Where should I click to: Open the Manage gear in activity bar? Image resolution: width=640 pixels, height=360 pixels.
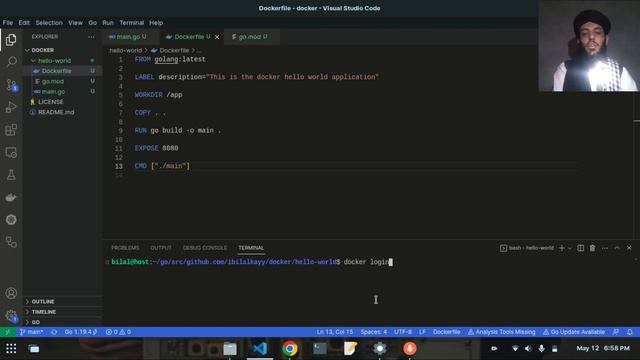pyautogui.click(x=11, y=316)
